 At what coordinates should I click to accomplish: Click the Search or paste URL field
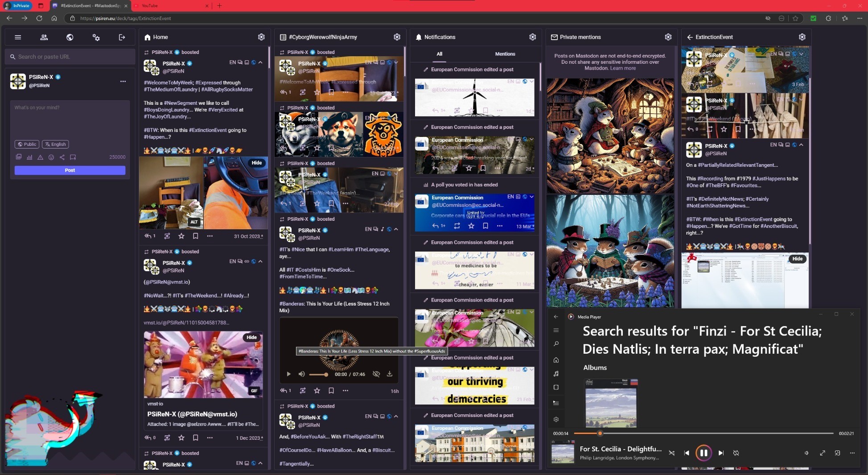click(x=70, y=57)
